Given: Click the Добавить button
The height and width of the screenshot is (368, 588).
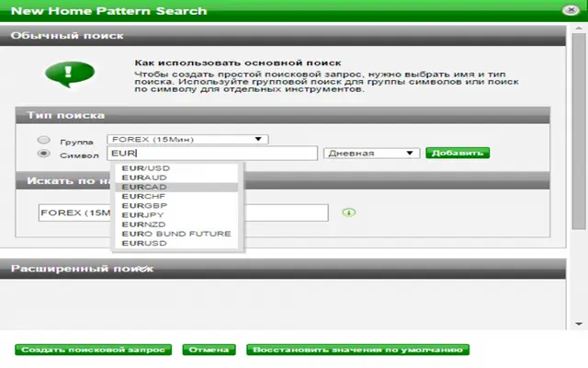Looking at the screenshot, I should 458,153.
